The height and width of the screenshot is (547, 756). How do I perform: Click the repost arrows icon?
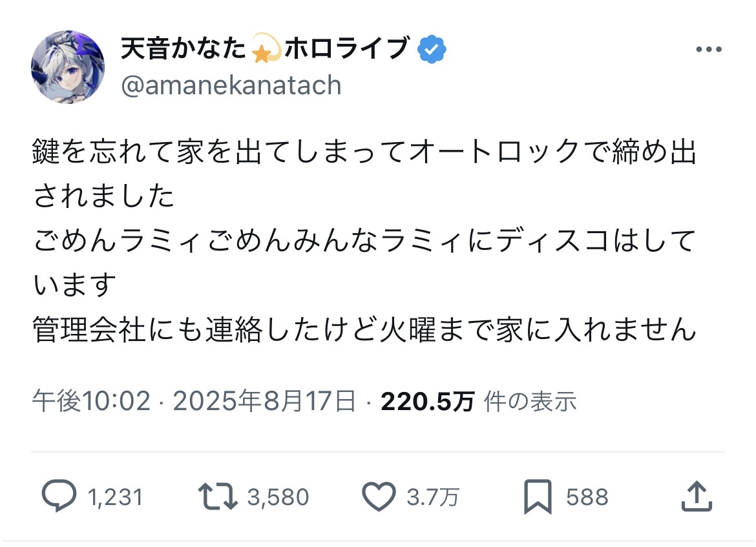coord(218,497)
